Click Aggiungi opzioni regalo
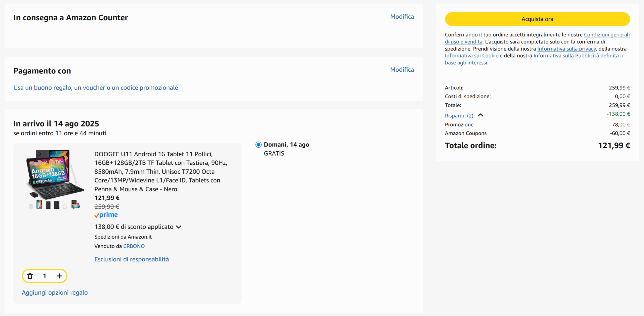 [x=55, y=292]
